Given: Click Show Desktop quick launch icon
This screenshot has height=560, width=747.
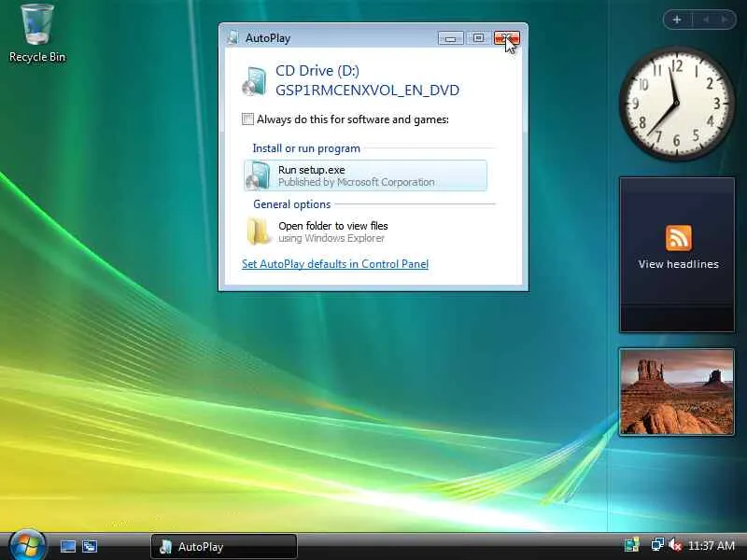Looking at the screenshot, I should [x=67, y=546].
